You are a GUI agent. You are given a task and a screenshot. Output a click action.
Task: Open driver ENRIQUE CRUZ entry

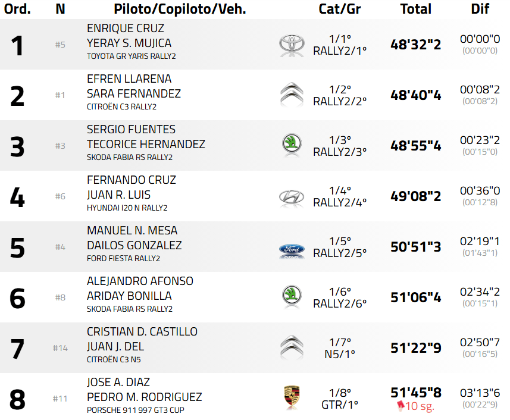(126, 29)
